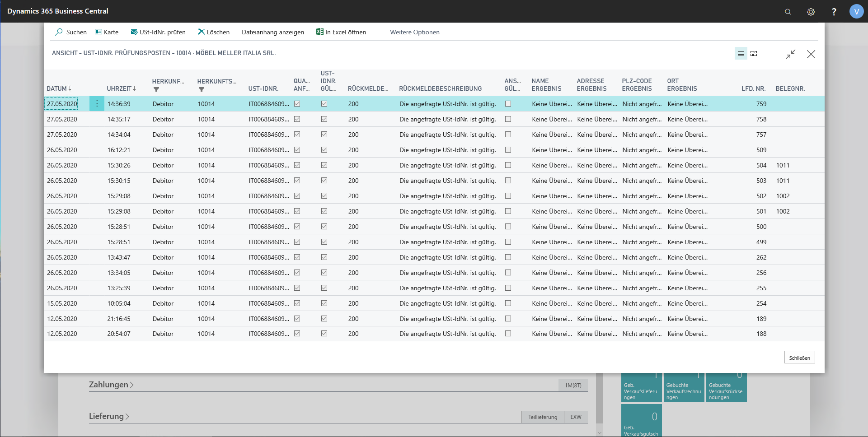This screenshot has height=437, width=868.
Task: Click Lfd. Nr. 256 cell
Action: 761,273
